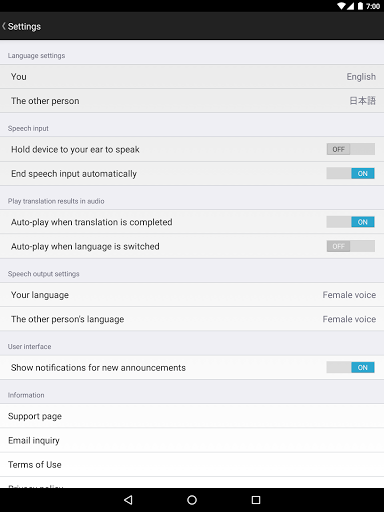Screen dimensions: 384x512
Task: Open the Support page
Action: pos(192,416)
